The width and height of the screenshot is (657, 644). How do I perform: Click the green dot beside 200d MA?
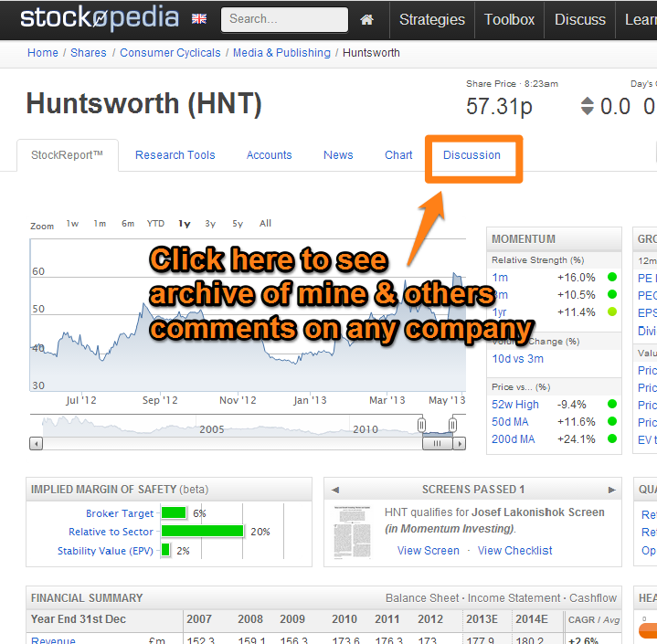(612, 438)
